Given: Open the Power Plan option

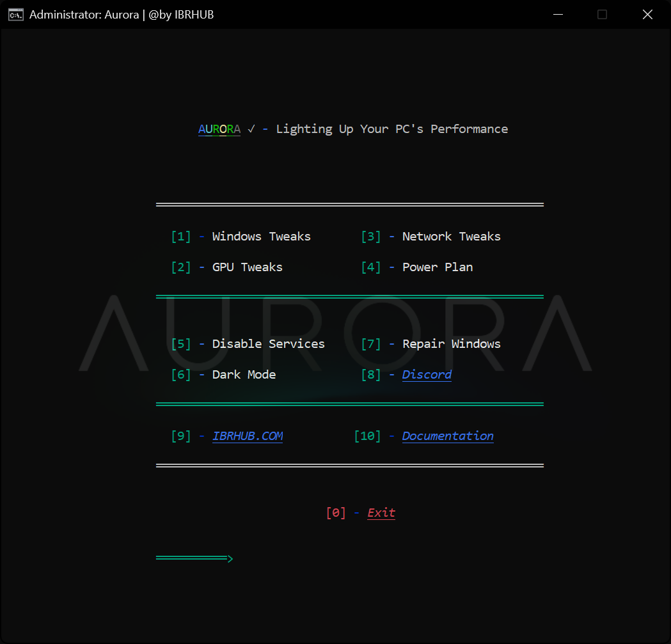Looking at the screenshot, I should [x=438, y=267].
